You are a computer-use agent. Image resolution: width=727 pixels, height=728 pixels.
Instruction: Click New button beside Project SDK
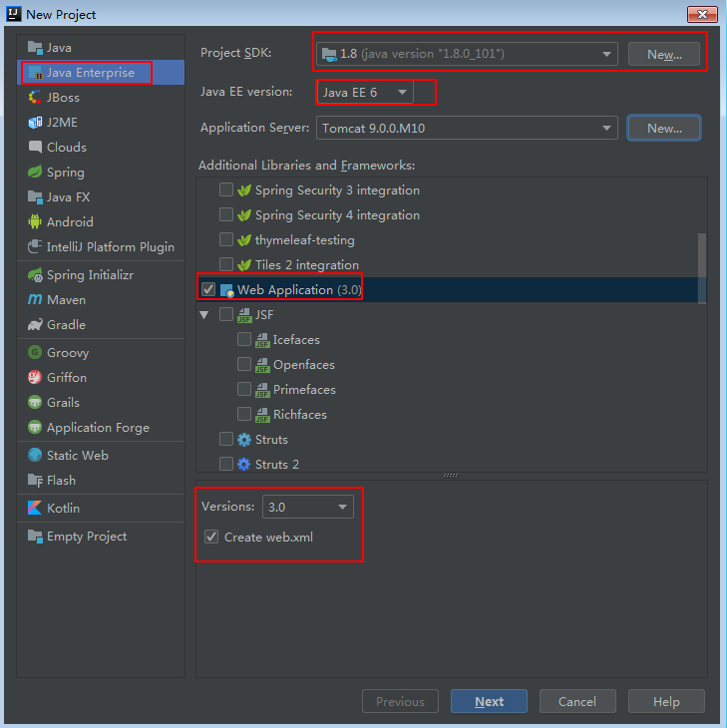[x=664, y=54]
